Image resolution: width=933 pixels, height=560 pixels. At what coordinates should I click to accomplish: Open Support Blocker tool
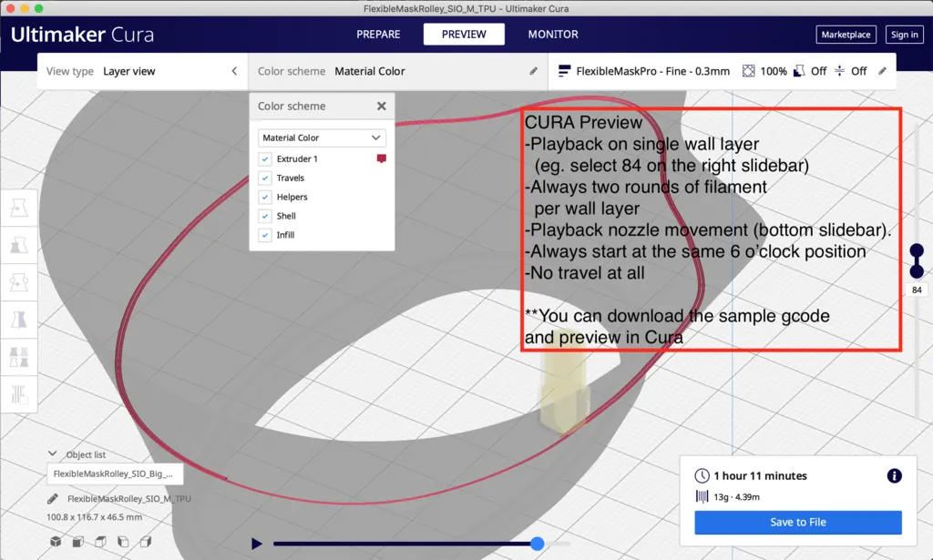pos(19,394)
